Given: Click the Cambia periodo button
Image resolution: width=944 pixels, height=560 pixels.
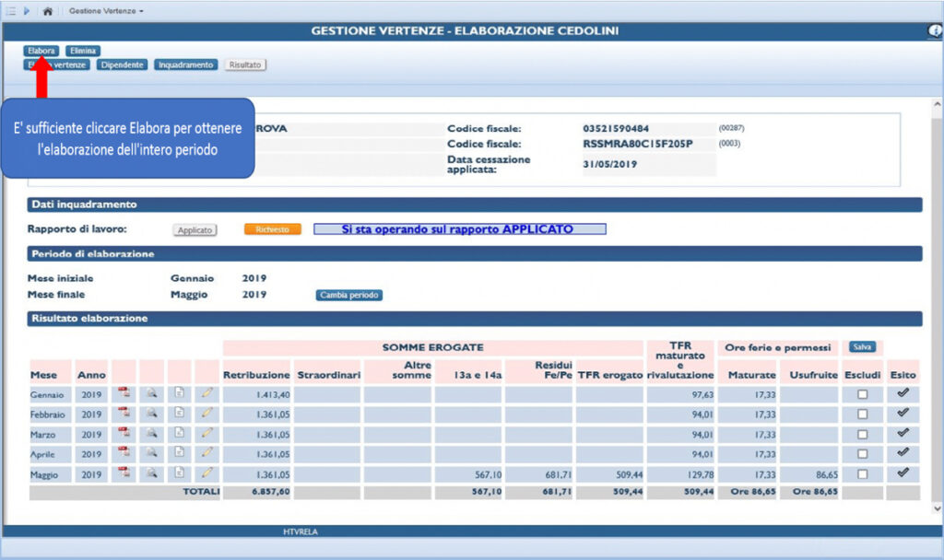Looking at the screenshot, I should [x=349, y=295].
